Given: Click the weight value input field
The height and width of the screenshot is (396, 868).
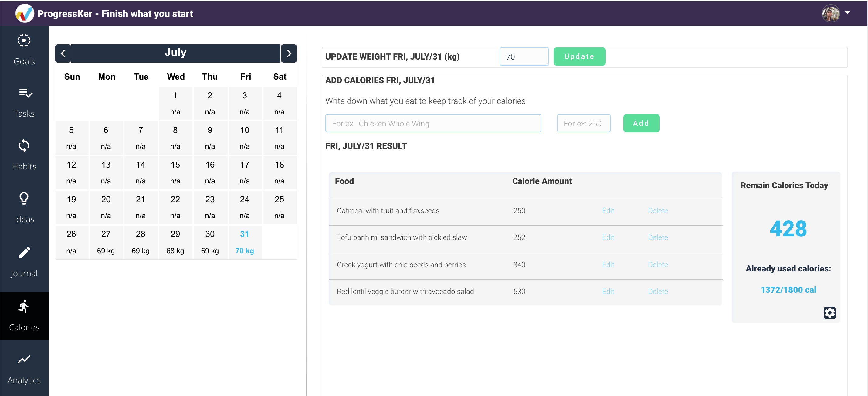Looking at the screenshot, I should [x=524, y=56].
